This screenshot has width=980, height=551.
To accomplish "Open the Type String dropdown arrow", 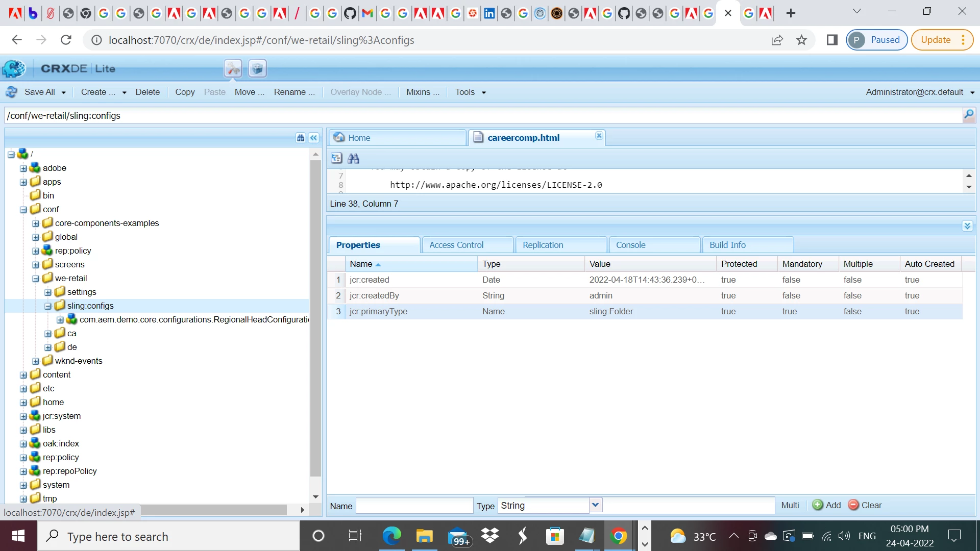I will pos(595,505).
